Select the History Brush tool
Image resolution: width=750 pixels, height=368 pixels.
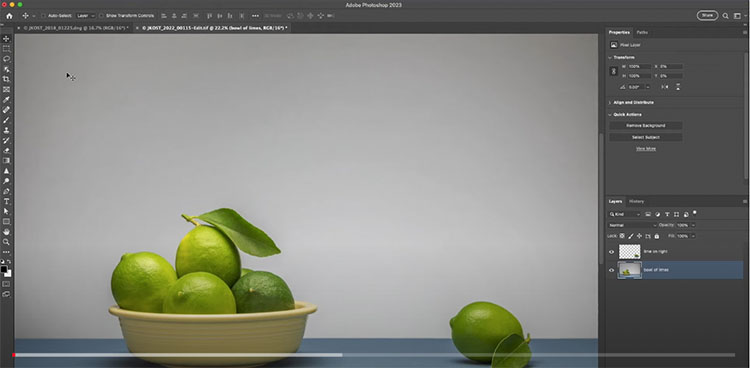tap(6, 140)
